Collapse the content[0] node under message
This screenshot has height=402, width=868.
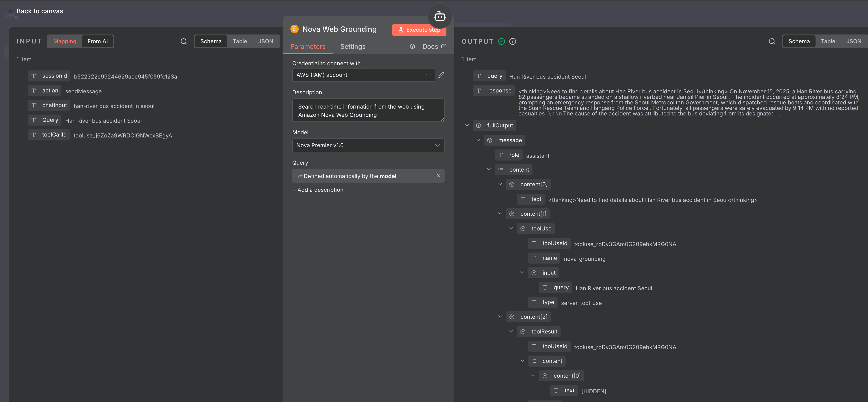tap(500, 184)
